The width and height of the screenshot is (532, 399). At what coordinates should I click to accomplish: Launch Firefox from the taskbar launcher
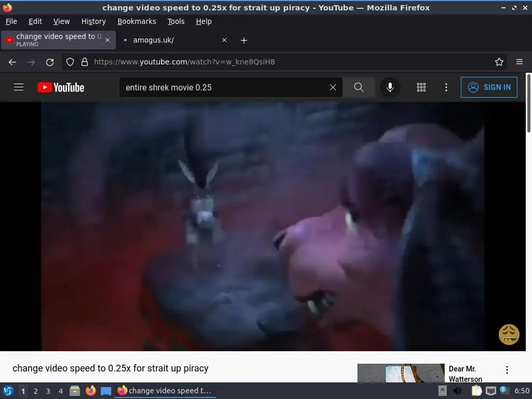tap(90, 391)
